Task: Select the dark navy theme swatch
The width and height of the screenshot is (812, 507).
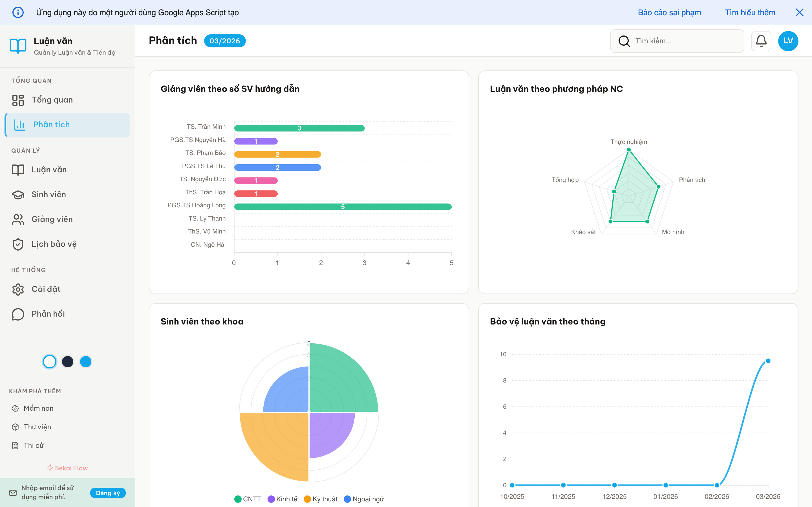Action: tap(68, 361)
